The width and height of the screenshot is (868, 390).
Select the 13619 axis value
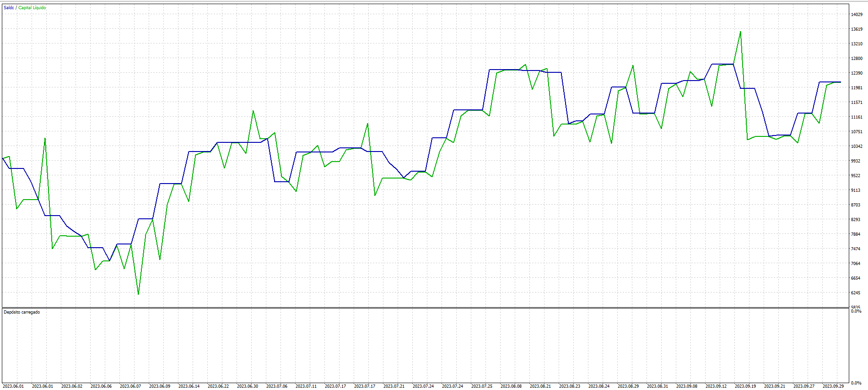[857, 29]
